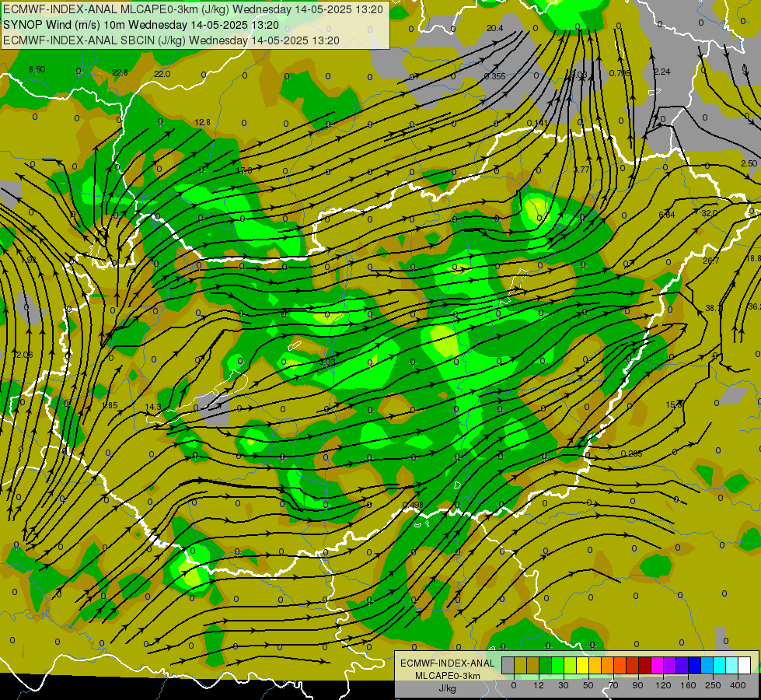Click the legend scale value '30'

click(x=564, y=685)
